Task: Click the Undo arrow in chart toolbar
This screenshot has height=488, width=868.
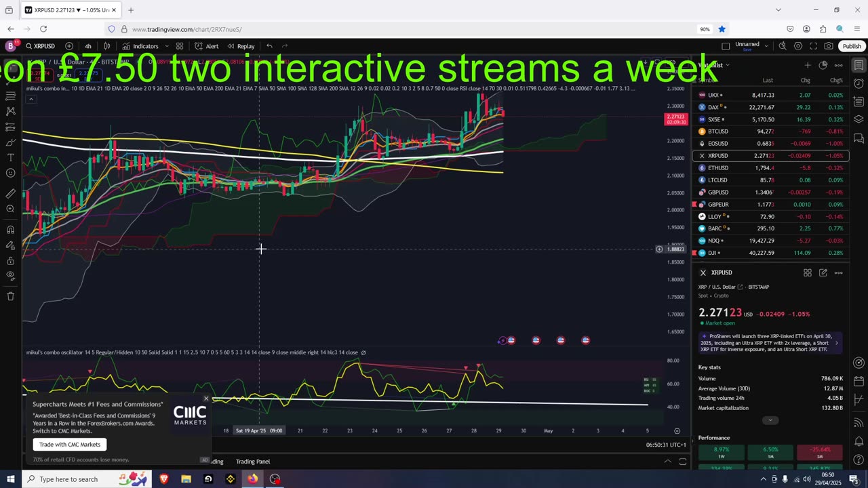Action: tap(269, 46)
